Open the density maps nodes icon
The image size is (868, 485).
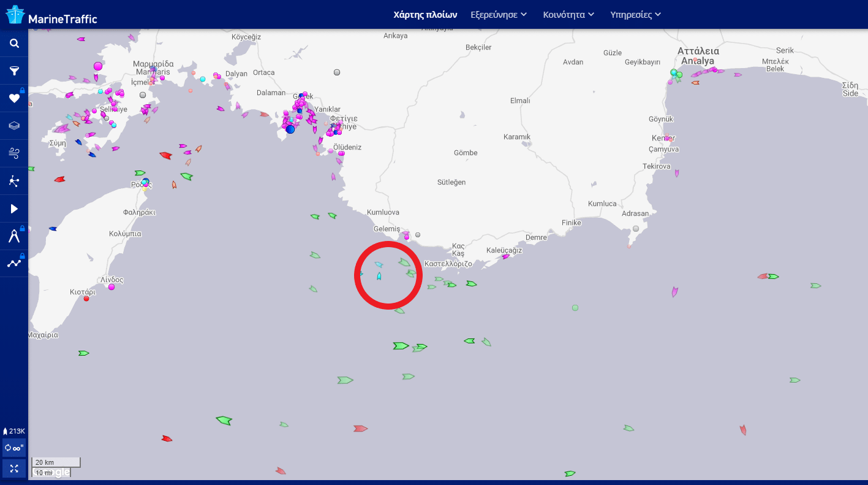click(14, 181)
